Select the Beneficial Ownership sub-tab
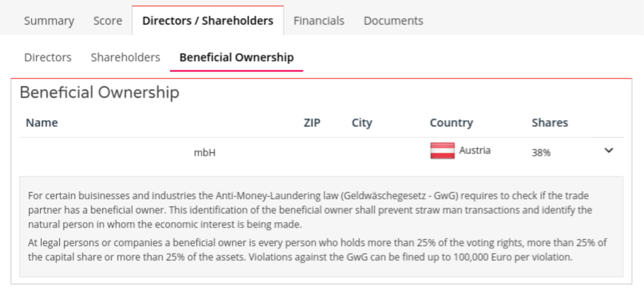 236,57
